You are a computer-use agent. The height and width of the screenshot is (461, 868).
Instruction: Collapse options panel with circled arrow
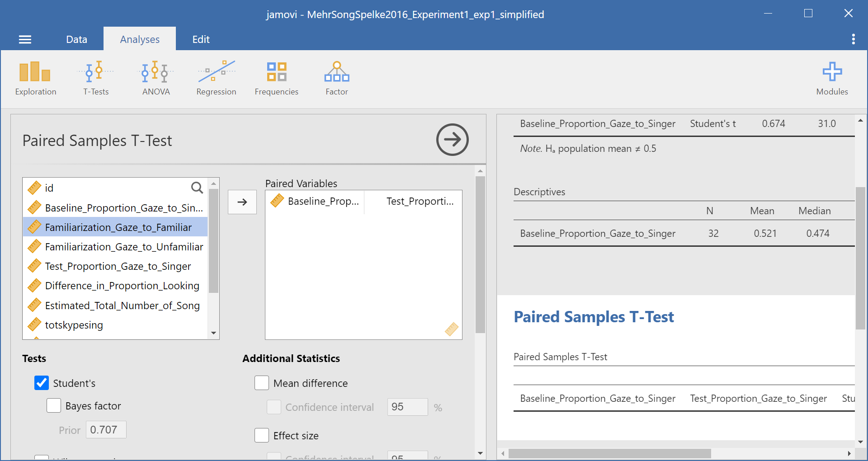(x=452, y=140)
